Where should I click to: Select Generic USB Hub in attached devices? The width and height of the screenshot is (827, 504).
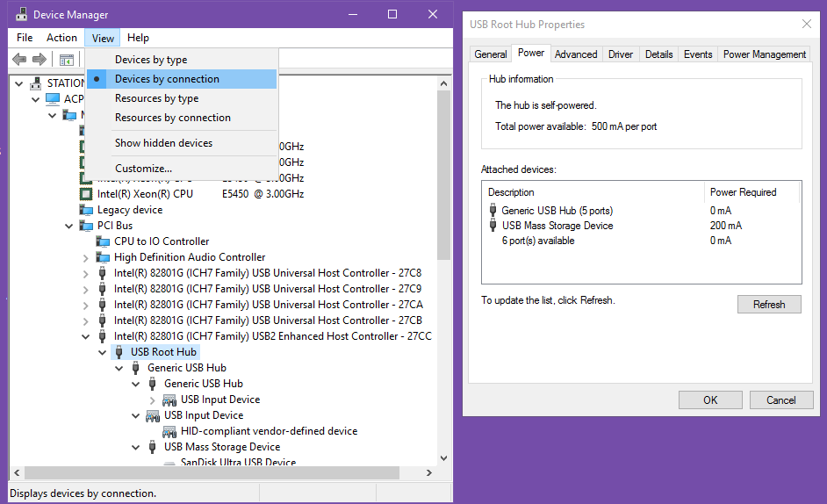[x=557, y=211]
